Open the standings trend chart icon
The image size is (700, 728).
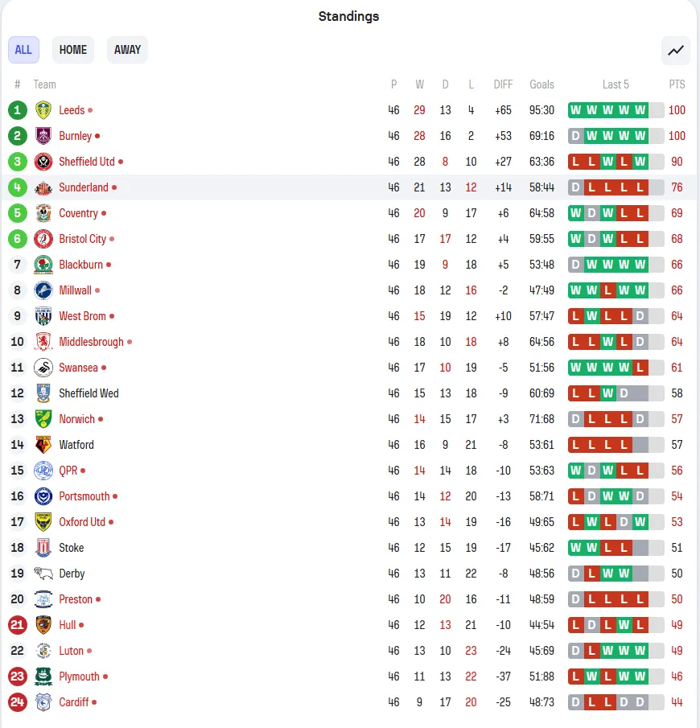pos(675,50)
